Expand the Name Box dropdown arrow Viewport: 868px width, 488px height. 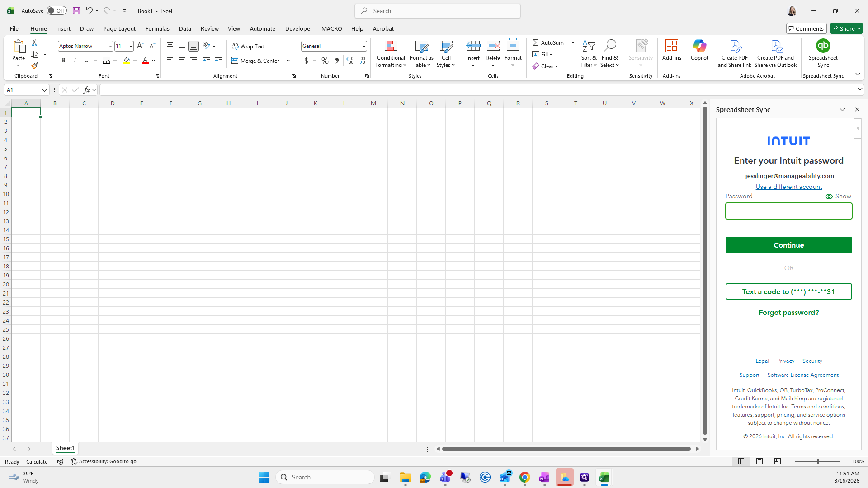pos(44,90)
